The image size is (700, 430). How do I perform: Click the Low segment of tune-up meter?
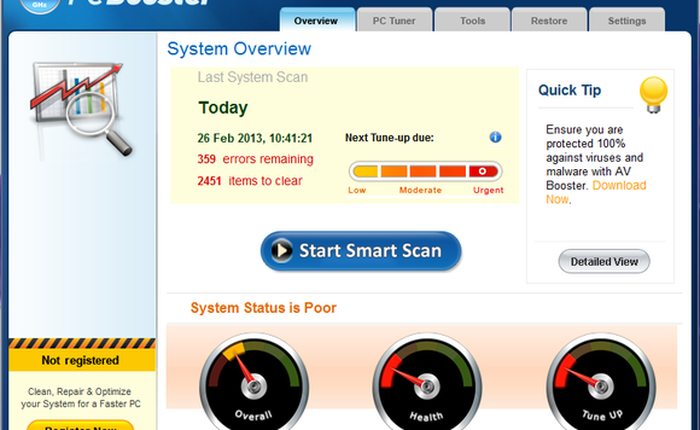pyautogui.click(x=364, y=172)
